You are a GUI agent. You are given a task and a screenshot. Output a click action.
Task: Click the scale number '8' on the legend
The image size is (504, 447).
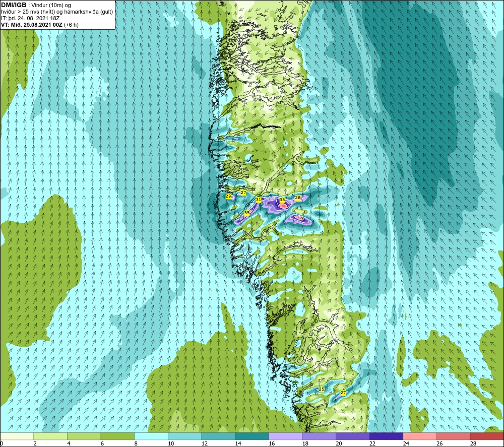[136, 444]
